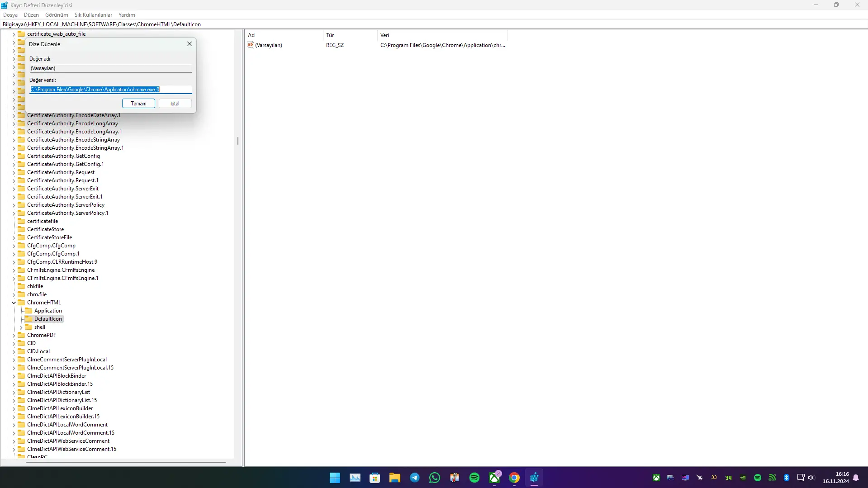
Task: Expand the ChromePDF key
Action: tap(14, 335)
